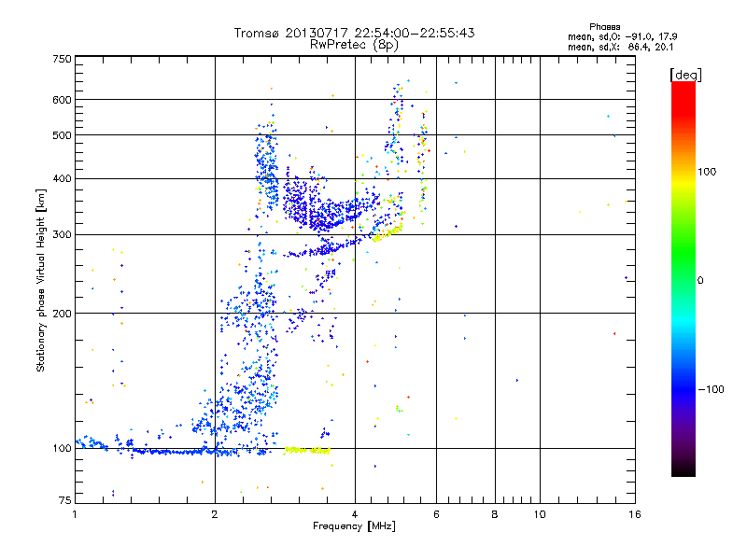Click the x-axis tick label '2'

tap(215, 514)
